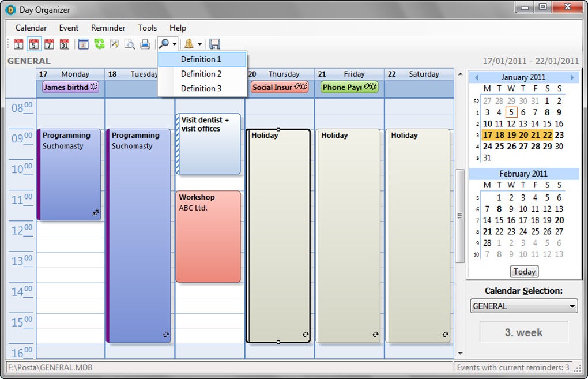Screen dimensions: 588x379
Task: Select Definition 1 from the list
Action: [x=201, y=59]
